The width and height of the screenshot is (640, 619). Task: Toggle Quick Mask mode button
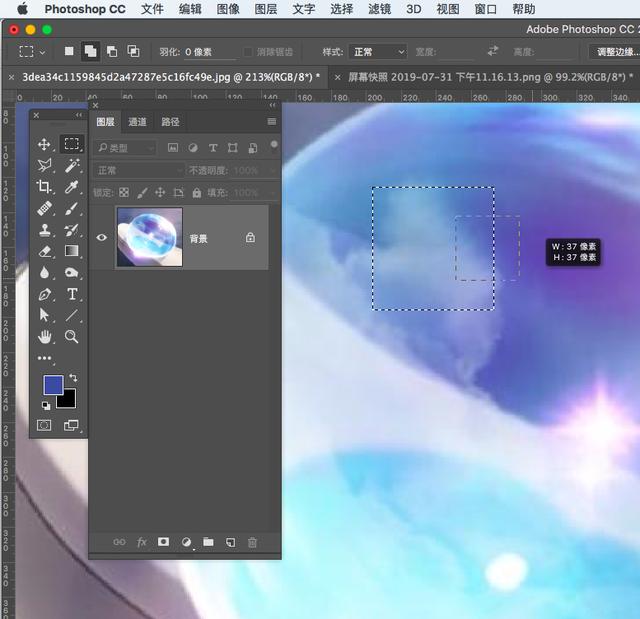[x=44, y=425]
